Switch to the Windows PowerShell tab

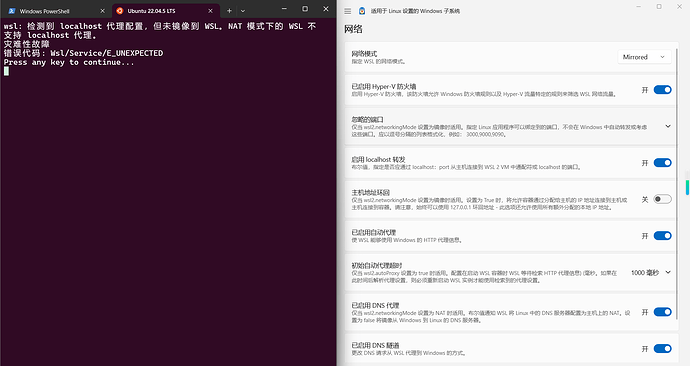coord(56,11)
